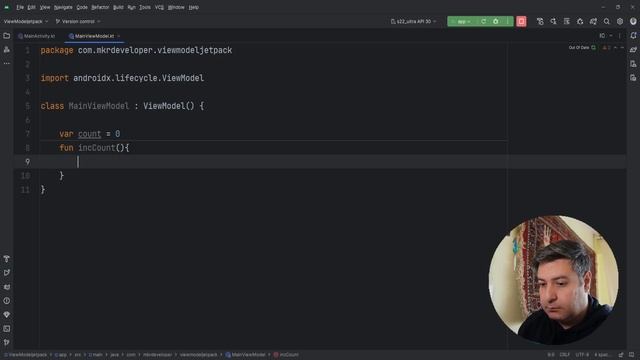Open the account profile avatar icon

(x=633, y=21)
